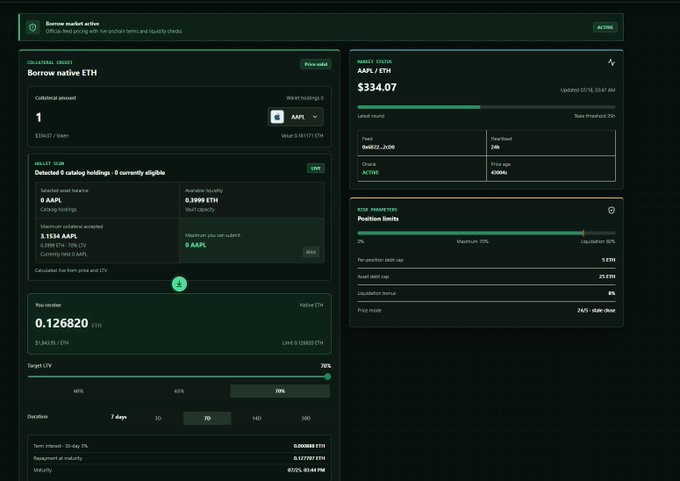Click the Per-position debt cap 5 ETH row
This screenshot has height=481, width=680.
pos(486,260)
